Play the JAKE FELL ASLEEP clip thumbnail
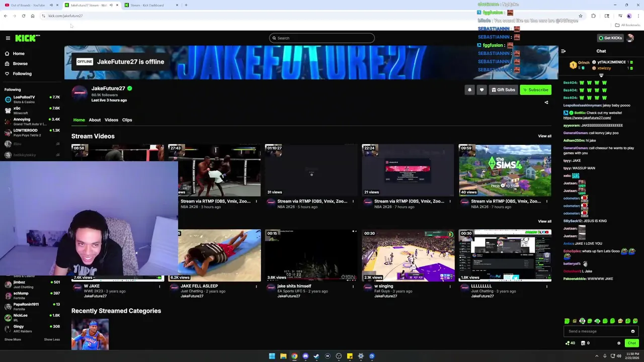The image size is (644, 362). pos(219,255)
